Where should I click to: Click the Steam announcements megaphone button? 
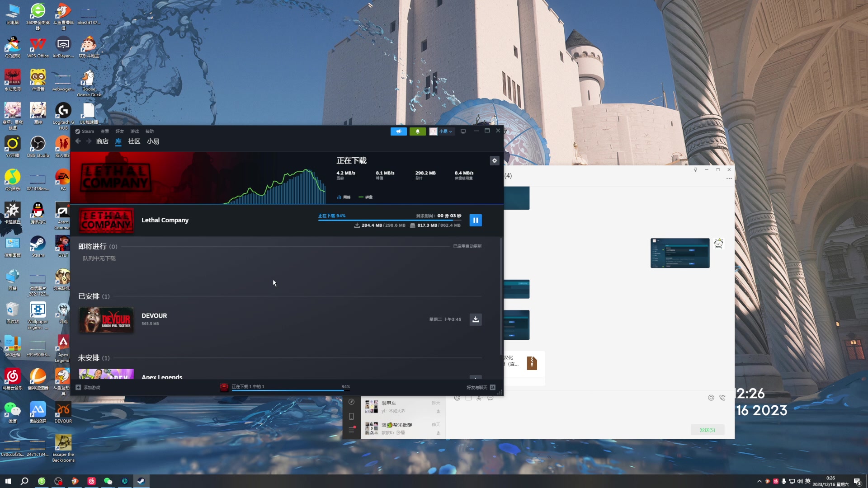399,131
